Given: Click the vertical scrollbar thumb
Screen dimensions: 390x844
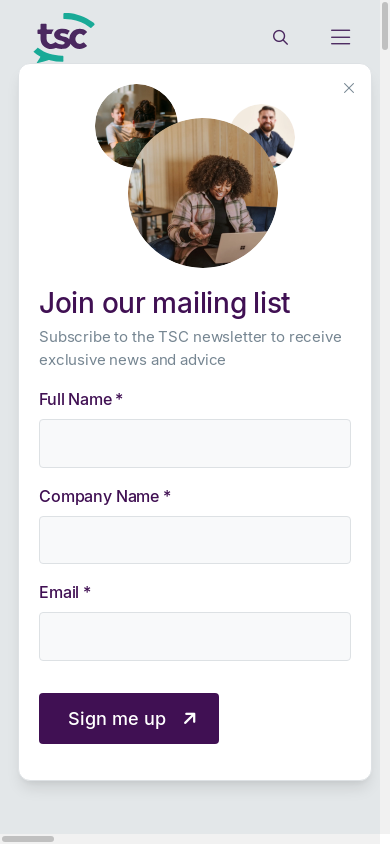Looking at the screenshot, I should point(385,25).
